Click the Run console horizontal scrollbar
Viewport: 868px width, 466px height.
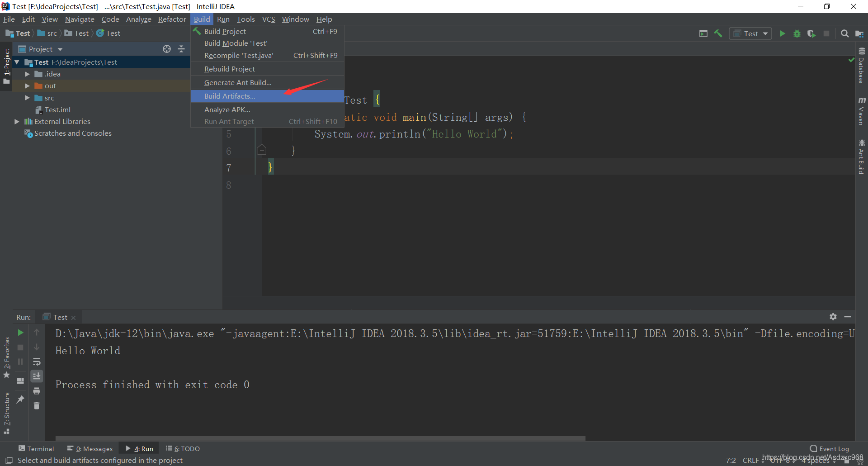pyautogui.click(x=320, y=438)
